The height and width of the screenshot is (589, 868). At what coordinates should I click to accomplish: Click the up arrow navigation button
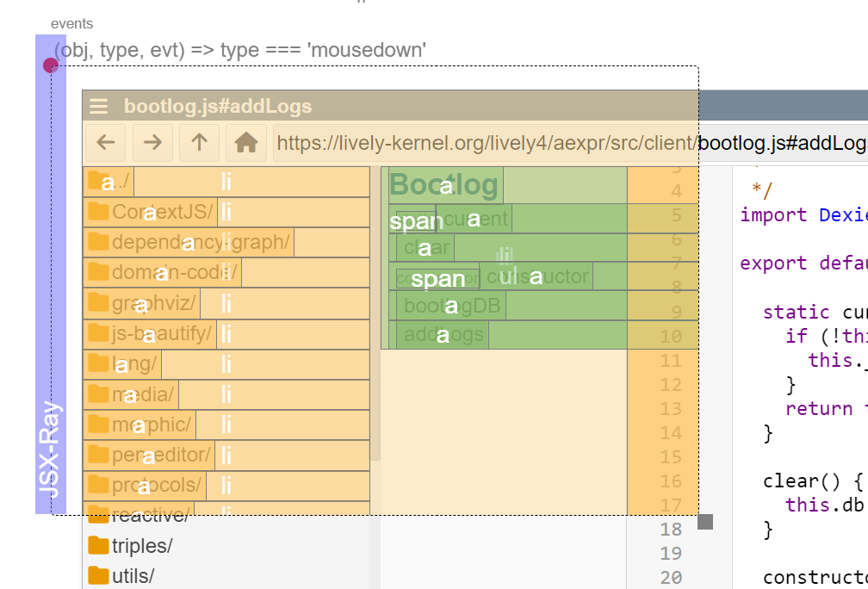(199, 142)
